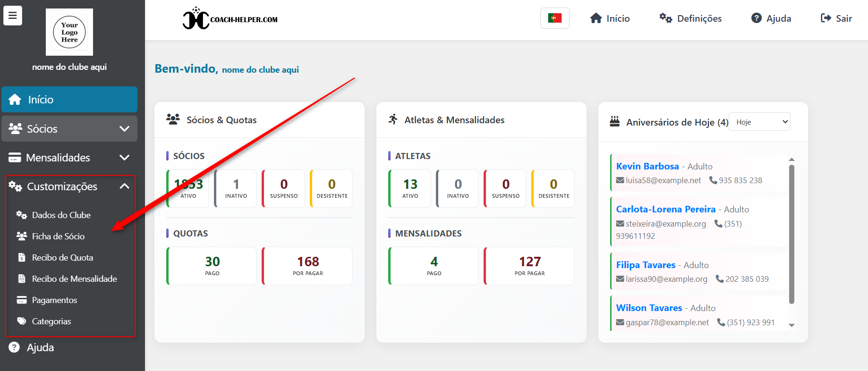The image size is (868, 371).
Task: Click the hamburger menu icon
Action: click(x=13, y=16)
